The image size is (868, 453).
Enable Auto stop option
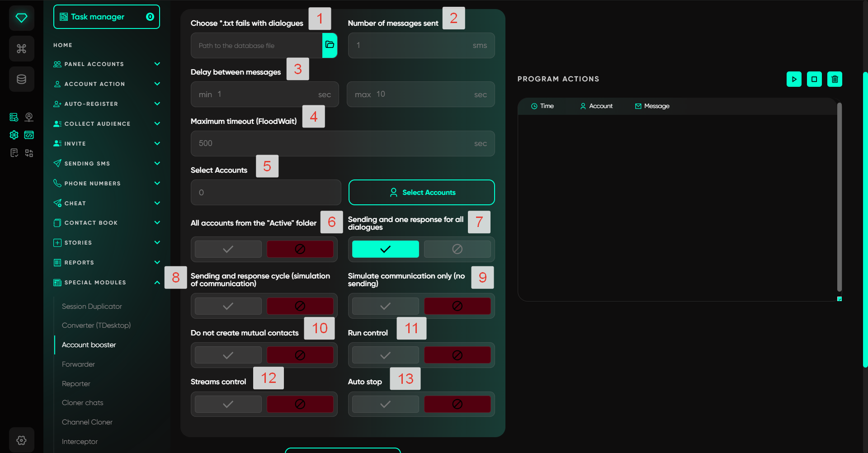(x=385, y=404)
